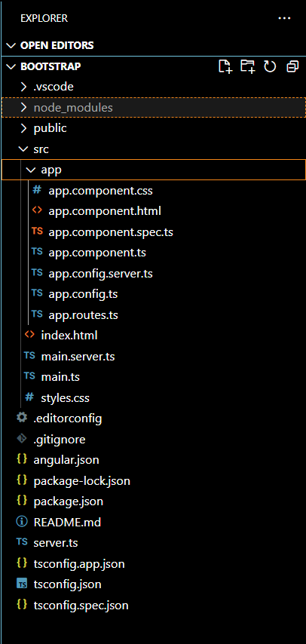Open package.json file

tap(68, 501)
